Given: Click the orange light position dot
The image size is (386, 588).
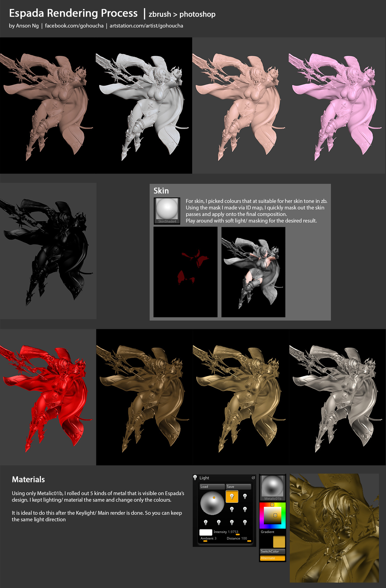Looking at the screenshot, I should tap(214, 498).
